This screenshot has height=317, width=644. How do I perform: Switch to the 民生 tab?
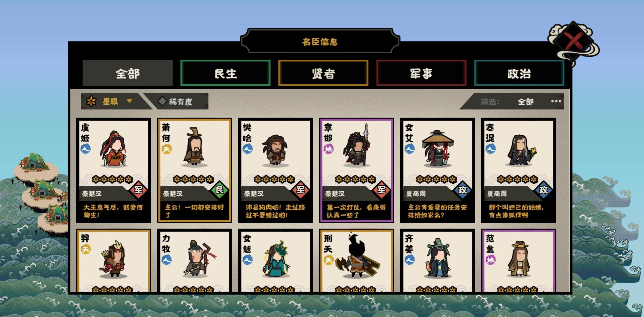[225, 73]
